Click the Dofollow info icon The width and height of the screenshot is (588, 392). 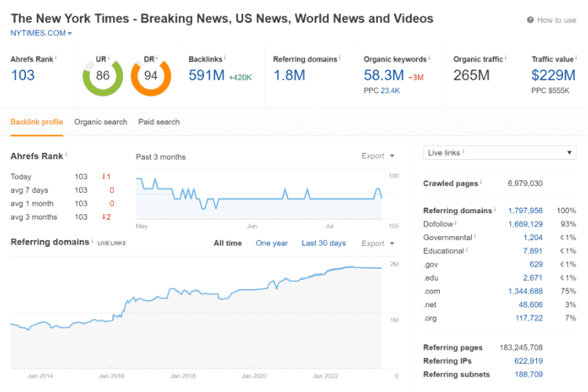pos(456,223)
